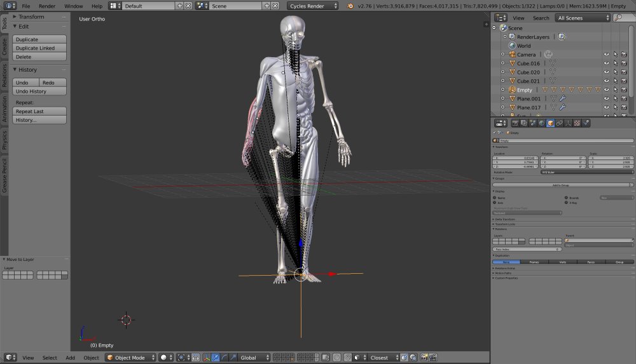Screen dimensions: 636x364
Task: Click the OpenGL render clapperboard icon
Action: tap(432, 358)
